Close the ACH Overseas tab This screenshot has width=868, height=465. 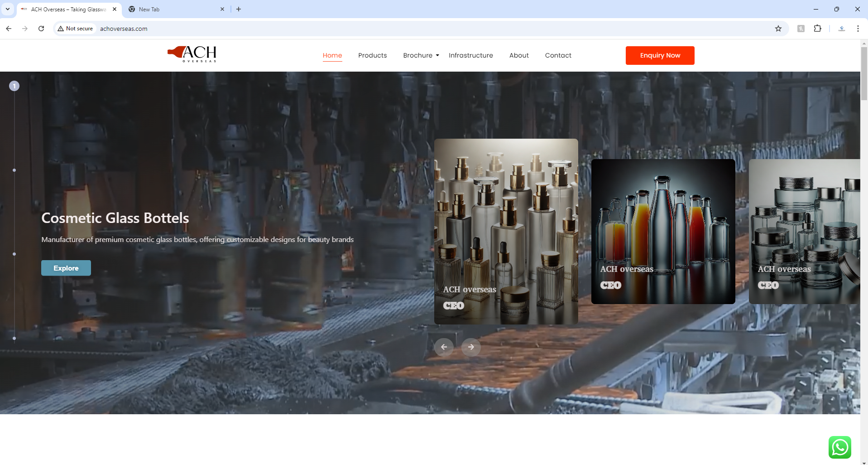pyautogui.click(x=115, y=9)
